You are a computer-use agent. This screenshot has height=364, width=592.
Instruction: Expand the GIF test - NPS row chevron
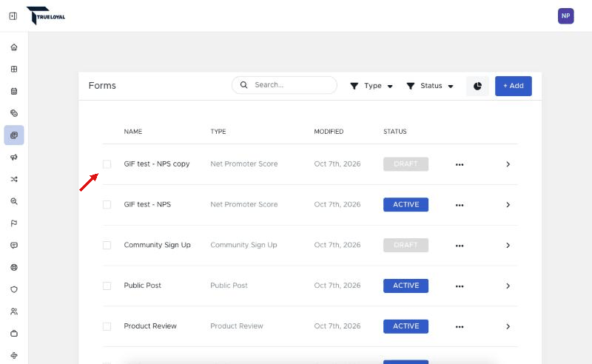(508, 205)
